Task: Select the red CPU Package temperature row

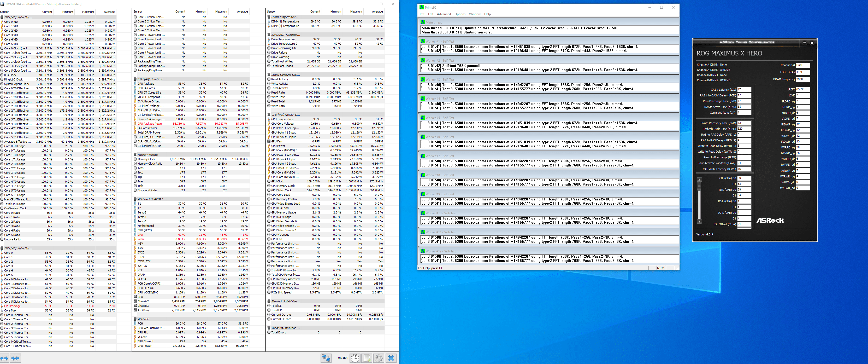Action: [58, 306]
